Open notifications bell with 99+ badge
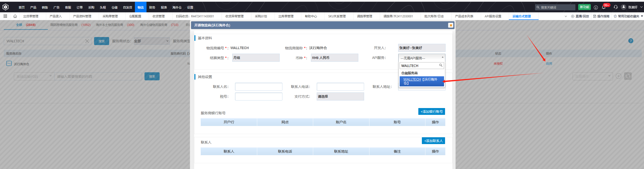Screen dimensions: 644x169 point(604,7)
